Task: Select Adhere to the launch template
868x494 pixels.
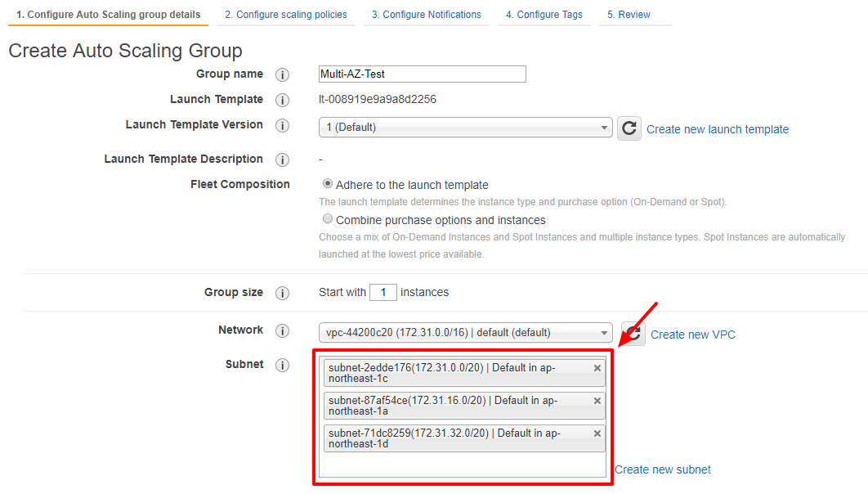Action: 327,184
